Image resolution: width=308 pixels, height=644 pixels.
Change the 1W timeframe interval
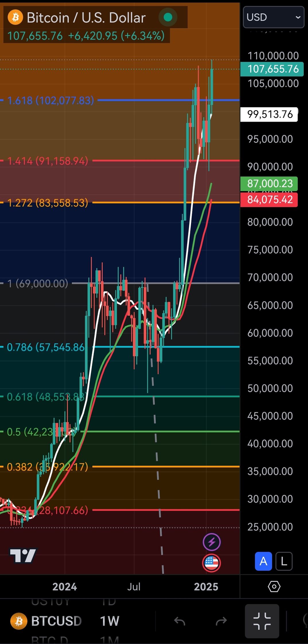tap(110, 621)
